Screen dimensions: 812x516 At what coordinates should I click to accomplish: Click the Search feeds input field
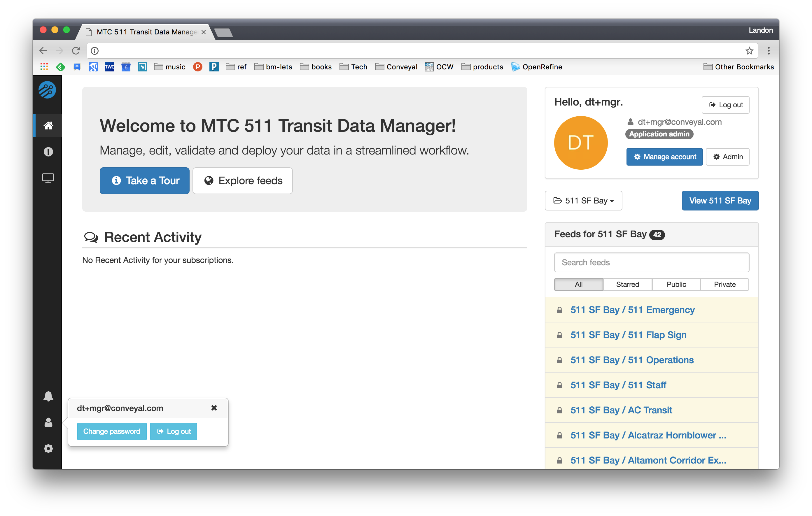pyautogui.click(x=652, y=262)
